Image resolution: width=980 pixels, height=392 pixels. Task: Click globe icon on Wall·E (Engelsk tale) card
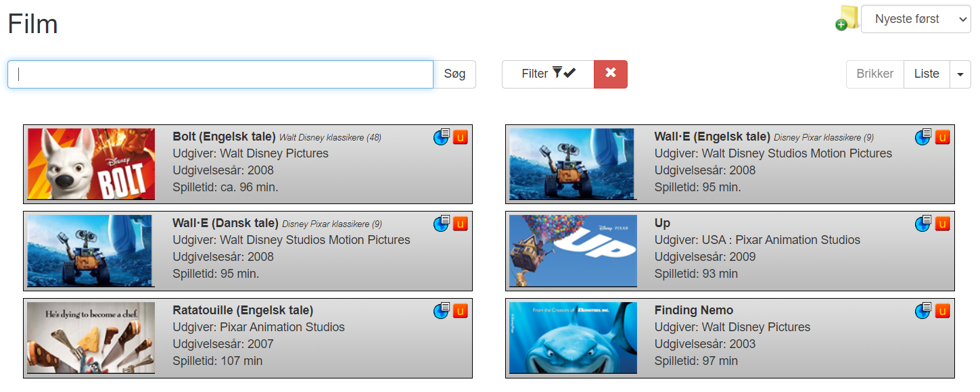pyautogui.click(x=923, y=137)
